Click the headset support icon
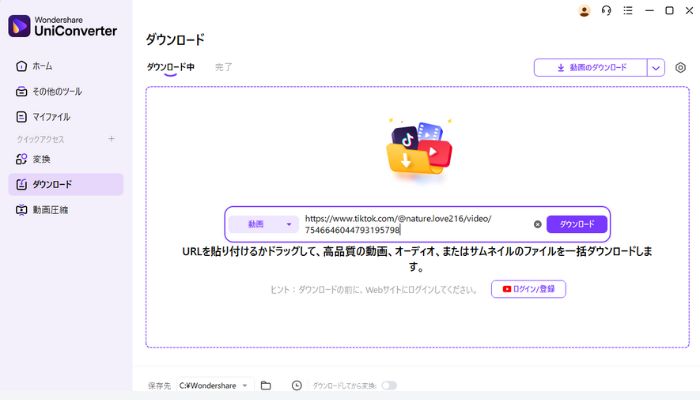Screen dimensions: 700x400 tap(606, 11)
